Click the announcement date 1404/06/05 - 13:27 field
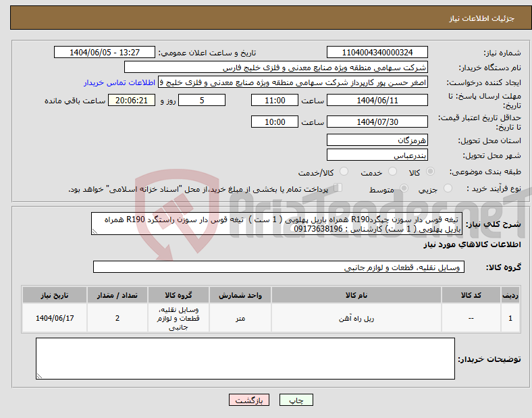The width and height of the screenshot is (532, 418). [x=105, y=52]
